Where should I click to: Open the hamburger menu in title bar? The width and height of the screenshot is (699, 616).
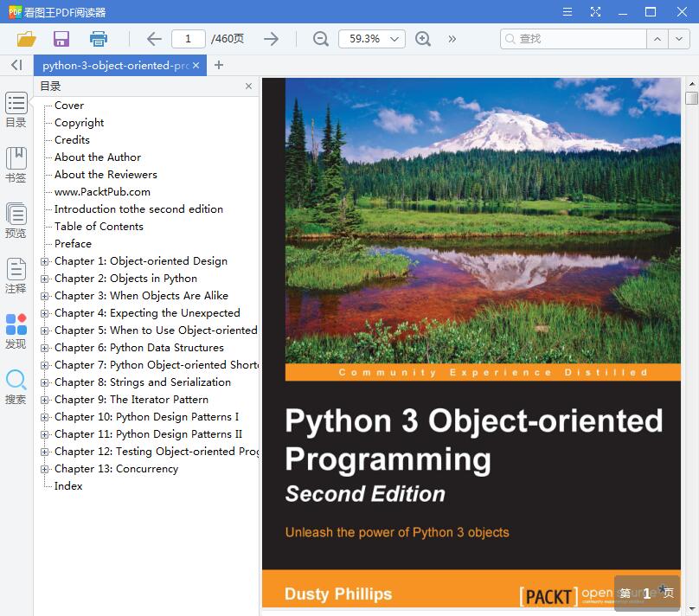pyautogui.click(x=567, y=11)
